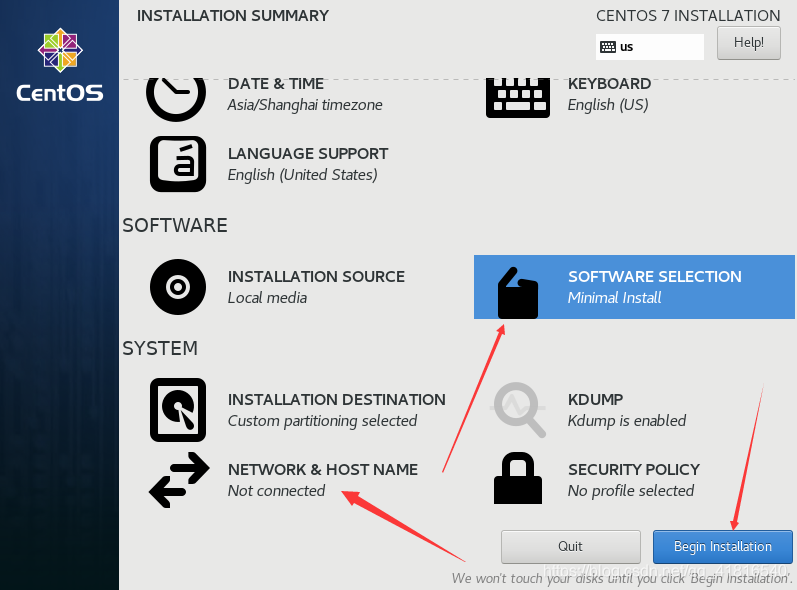This screenshot has width=797, height=590.
Task: Open the us keyboard layout field
Action: pos(650,47)
